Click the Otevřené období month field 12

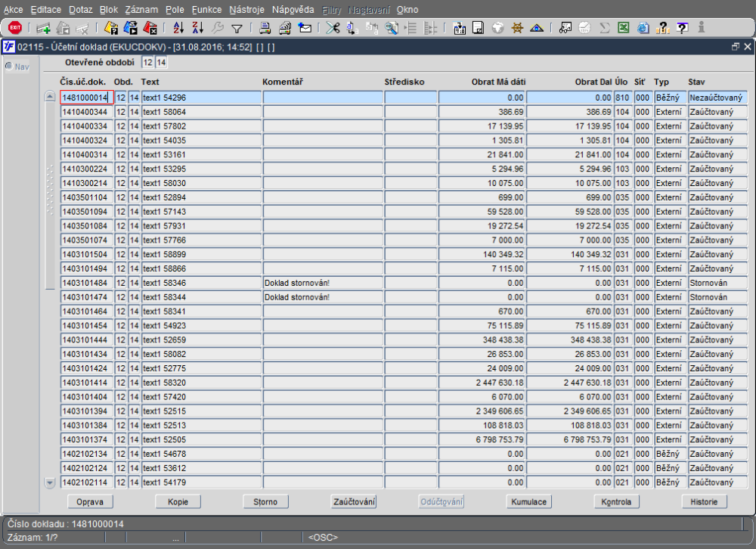coord(147,62)
